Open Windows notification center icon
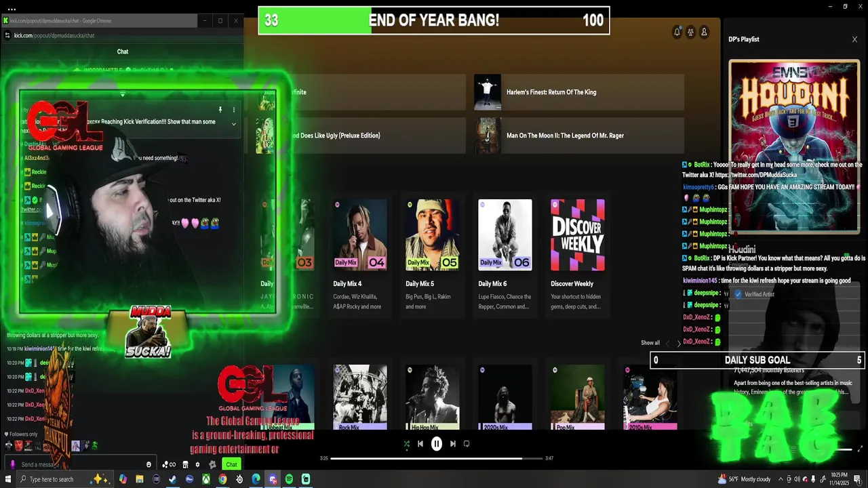Screen dimensions: 868x488 (858, 479)
